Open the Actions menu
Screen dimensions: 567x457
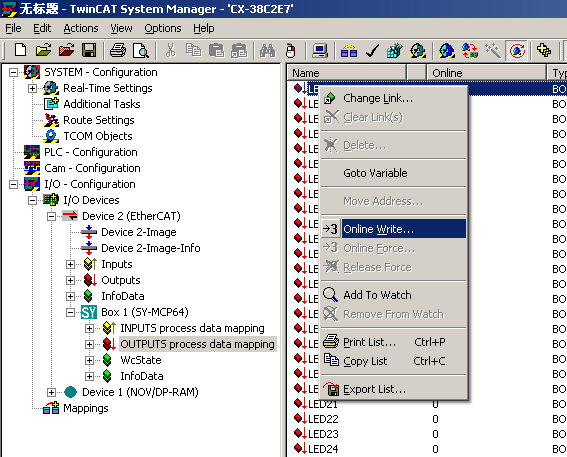(81, 28)
